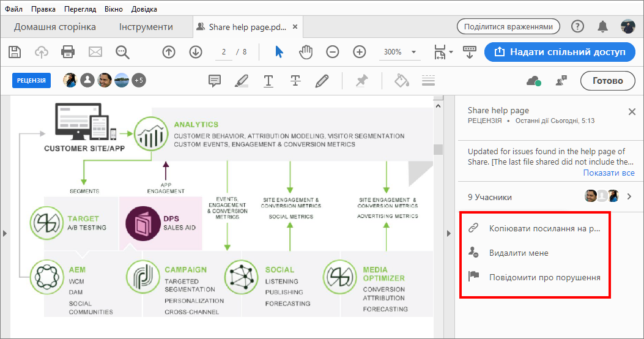Collapse the right review pane arrow
644x339 pixels.
click(x=448, y=233)
